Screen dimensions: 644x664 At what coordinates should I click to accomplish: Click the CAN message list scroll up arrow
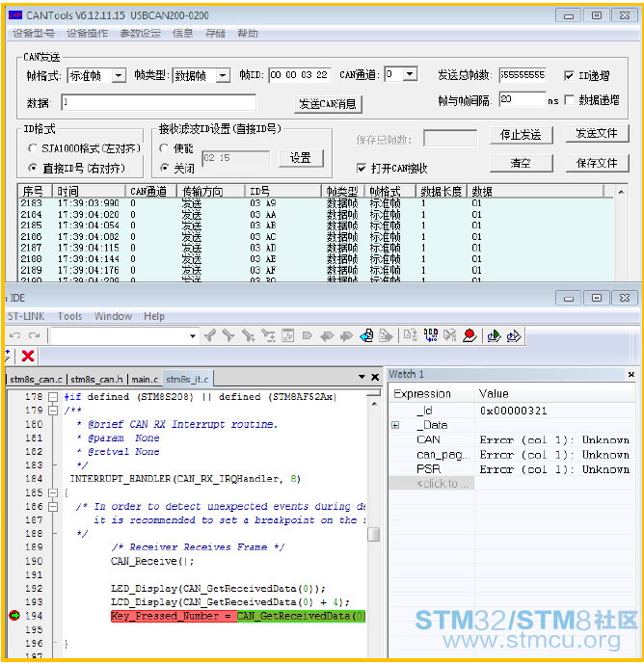coord(621,192)
